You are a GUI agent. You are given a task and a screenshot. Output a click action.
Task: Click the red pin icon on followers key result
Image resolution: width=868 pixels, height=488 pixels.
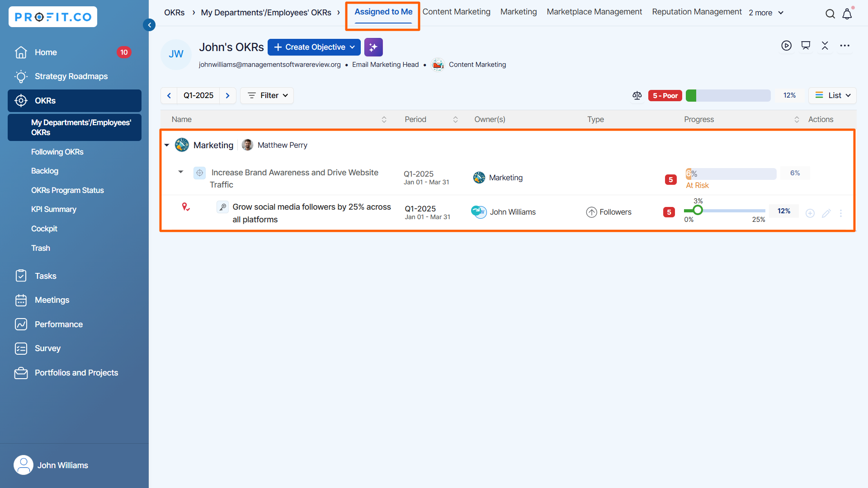[185, 207]
